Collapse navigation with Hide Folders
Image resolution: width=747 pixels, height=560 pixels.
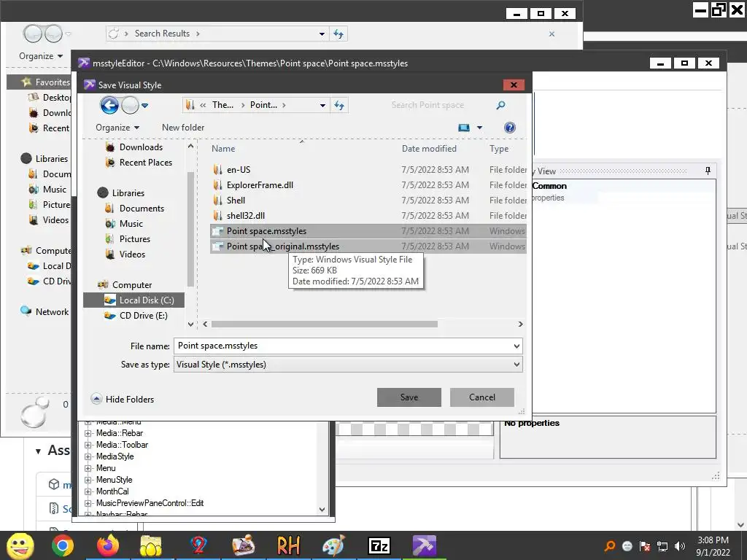(123, 399)
